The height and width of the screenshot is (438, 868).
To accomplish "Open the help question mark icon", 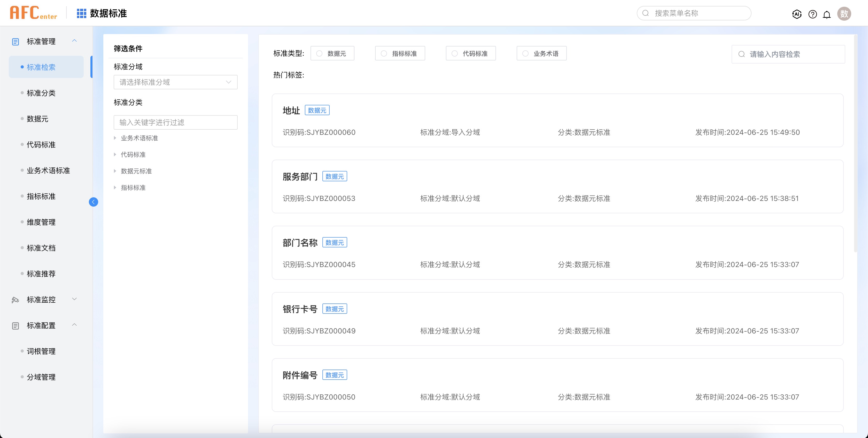I will pos(812,14).
